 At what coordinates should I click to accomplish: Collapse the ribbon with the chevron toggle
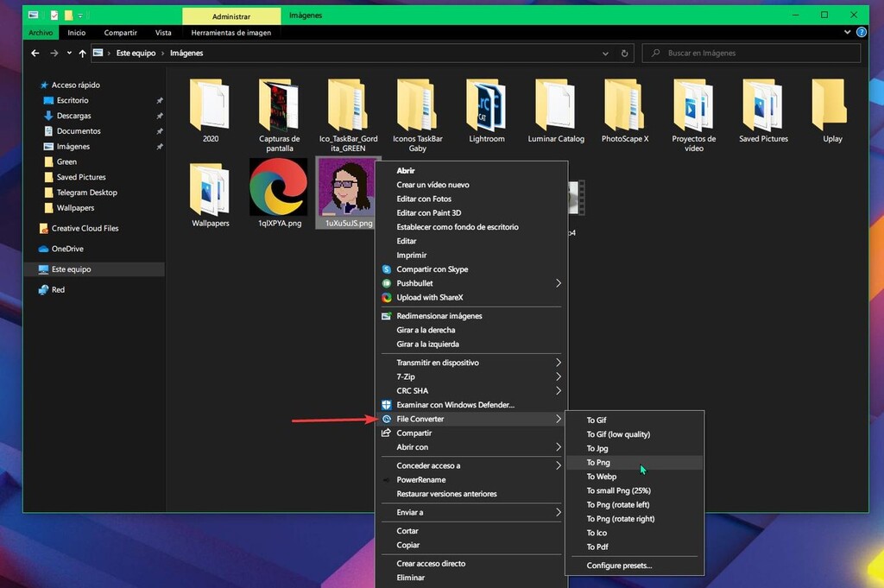(x=847, y=33)
